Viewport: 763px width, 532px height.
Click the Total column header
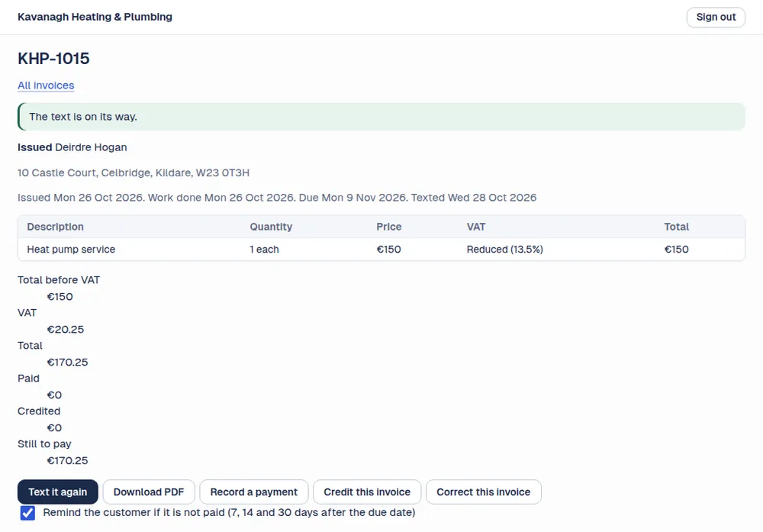pyautogui.click(x=676, y=227)
